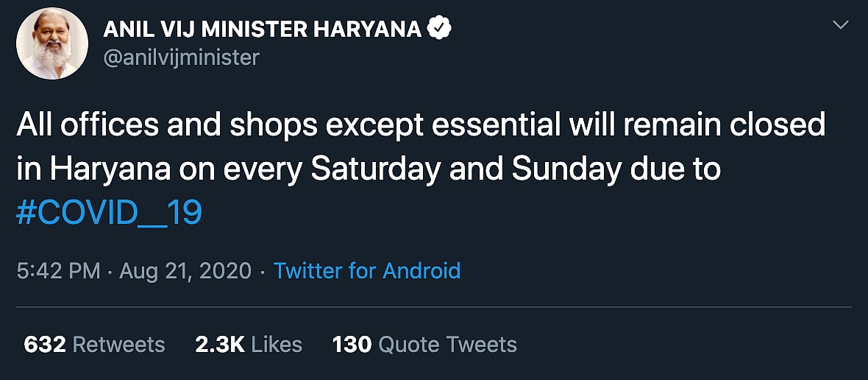
Task: Click the Aug 21, 2020 date
Action: [x=185, y=271]
